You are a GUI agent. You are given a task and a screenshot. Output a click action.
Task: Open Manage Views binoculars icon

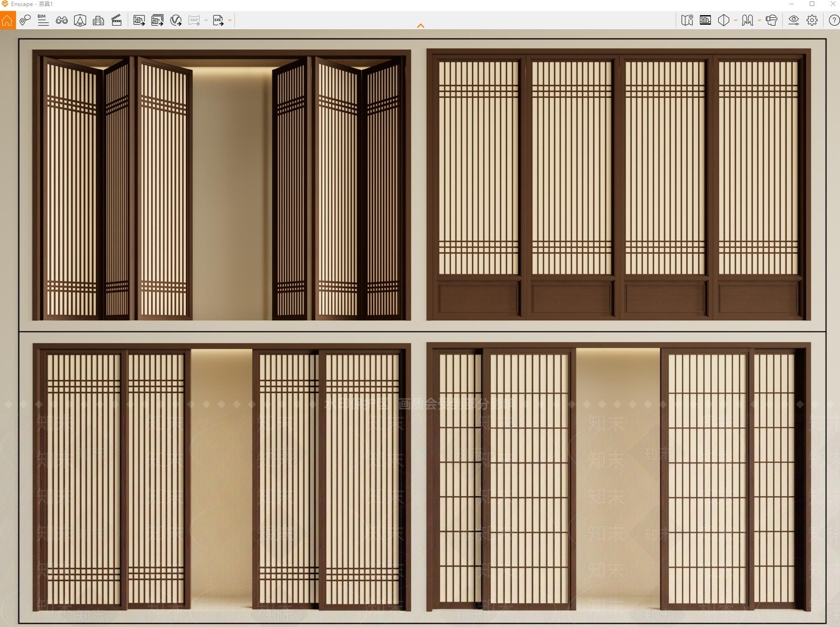click(62, 20)
